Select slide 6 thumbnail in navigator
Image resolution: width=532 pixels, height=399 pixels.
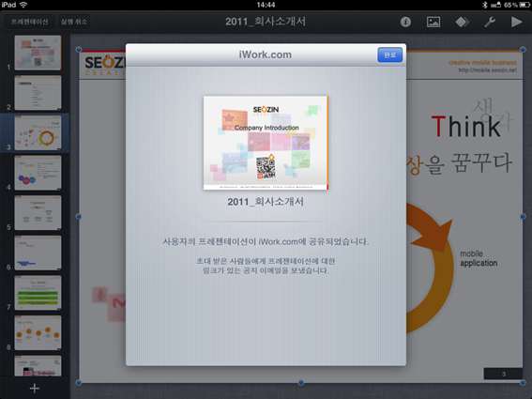[x=38, y=253]
